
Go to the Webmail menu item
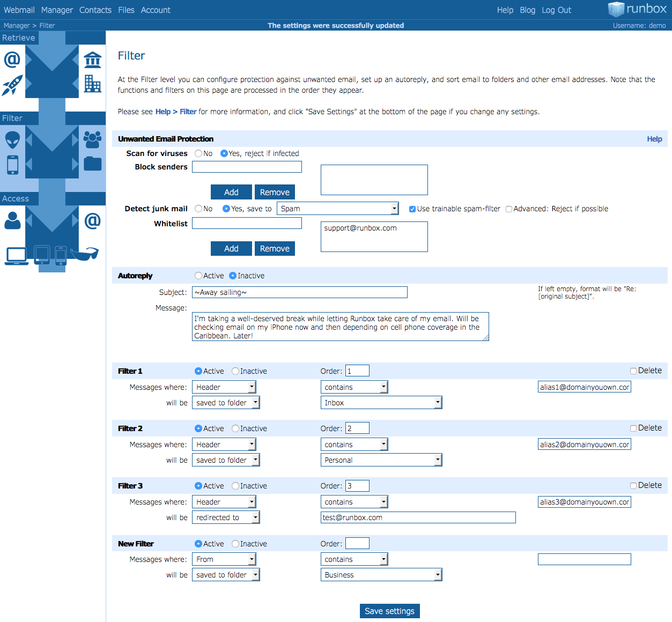tap(19, 10)
